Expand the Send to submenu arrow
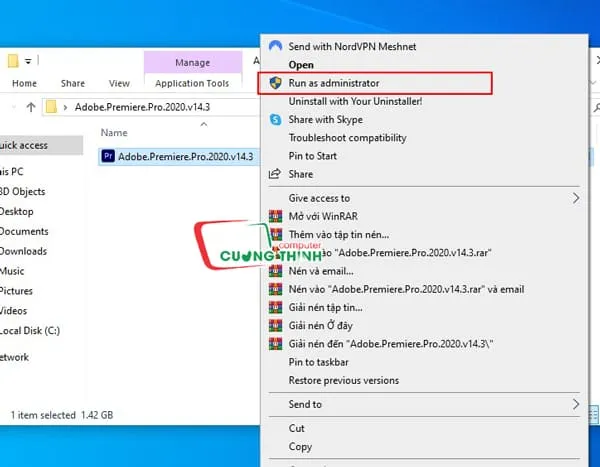 tap(576, 404)
